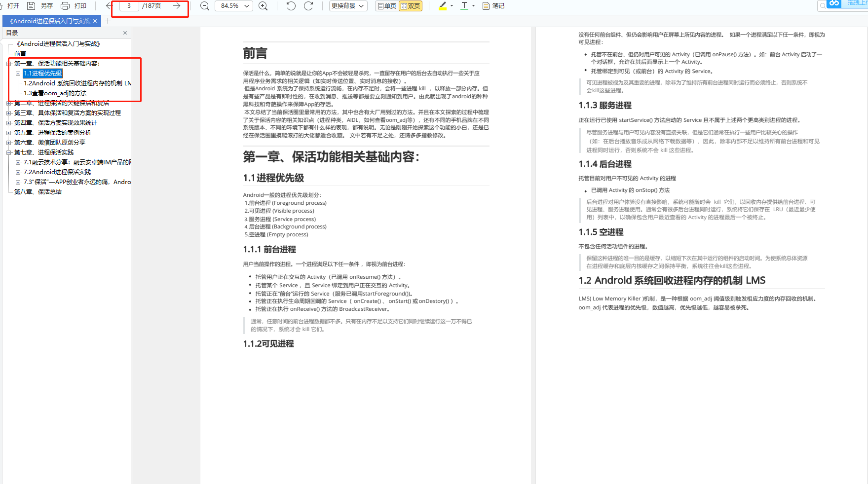Switch to 单页 single page view

[x=387, y=6]
